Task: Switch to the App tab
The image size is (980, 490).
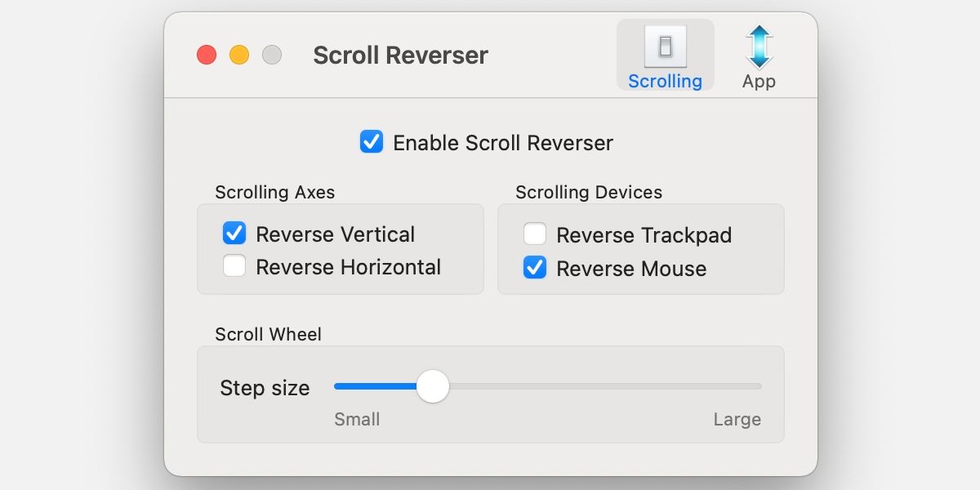Action: [759, 56]
